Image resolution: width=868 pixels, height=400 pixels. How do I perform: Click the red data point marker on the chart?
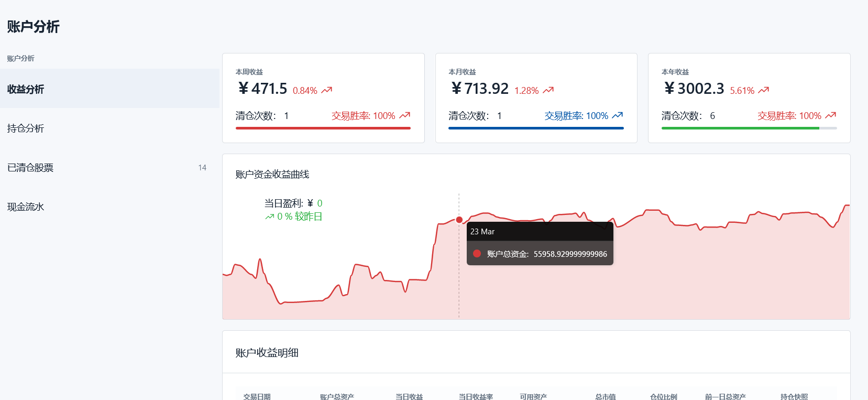pos(459,220)
